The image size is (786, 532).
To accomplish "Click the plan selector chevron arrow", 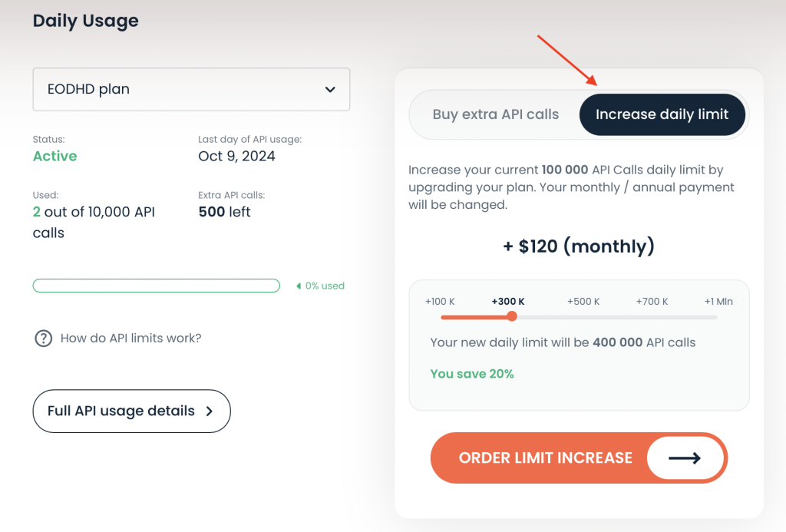I will click(x=331, y=89).
